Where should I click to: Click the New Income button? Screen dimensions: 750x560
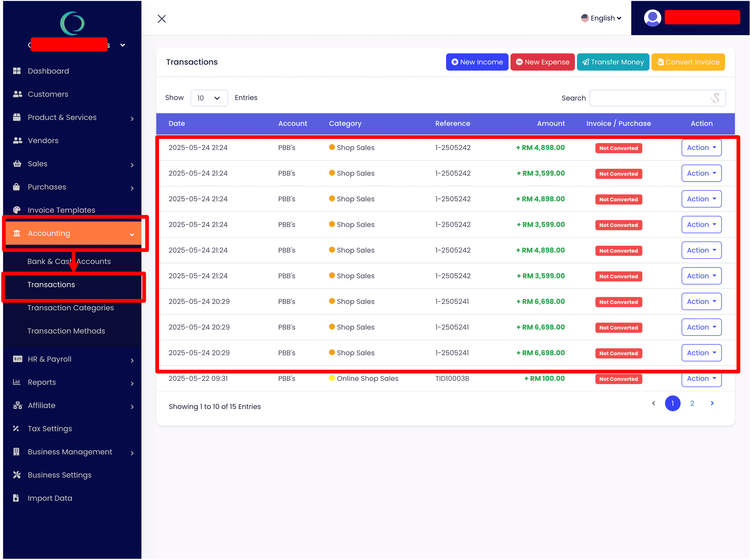coord(477,62)
